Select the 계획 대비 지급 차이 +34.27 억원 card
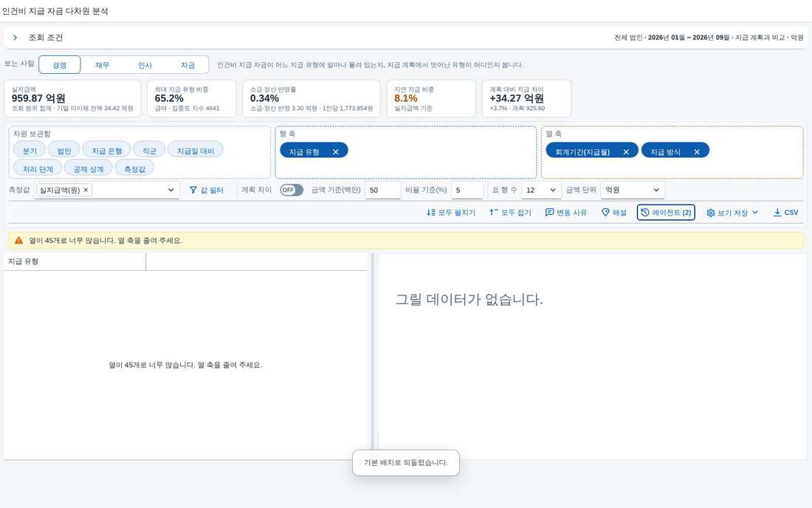812x508 pixels. [526, 98]
